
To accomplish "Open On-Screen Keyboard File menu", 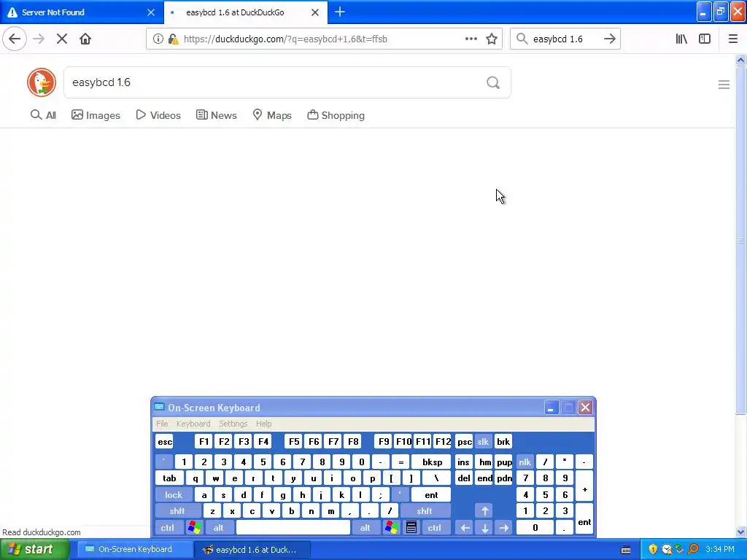I will click(162, 424).
